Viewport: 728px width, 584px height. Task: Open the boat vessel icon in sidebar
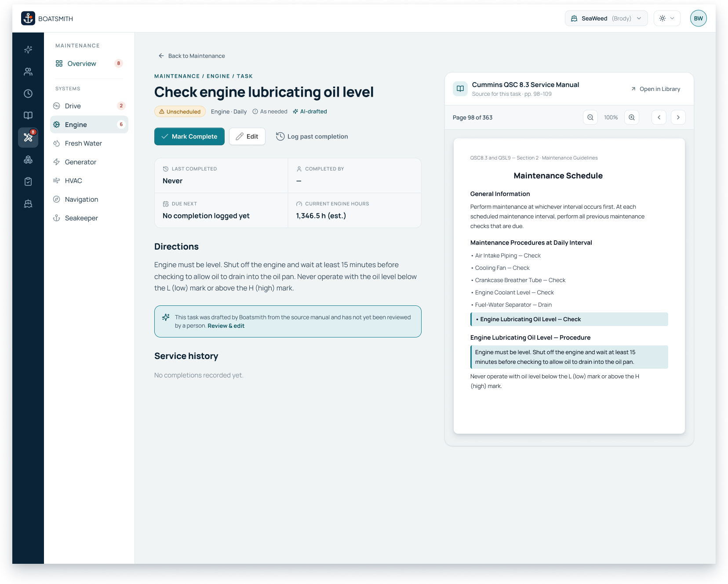pos(28,203)
